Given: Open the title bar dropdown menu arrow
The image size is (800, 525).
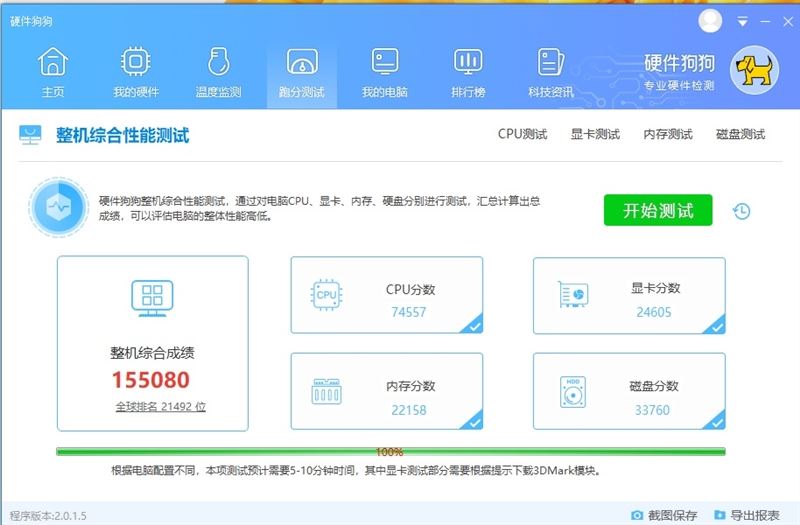Looking at the screenshot, I should coord(742,21).
